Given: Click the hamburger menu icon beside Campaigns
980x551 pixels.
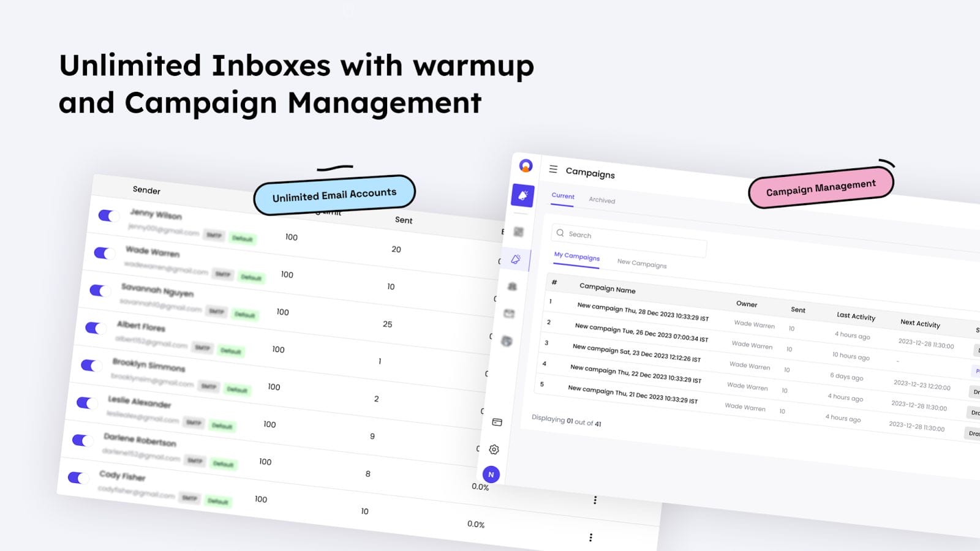Looking at the screenshot, I should coord(553,169).
